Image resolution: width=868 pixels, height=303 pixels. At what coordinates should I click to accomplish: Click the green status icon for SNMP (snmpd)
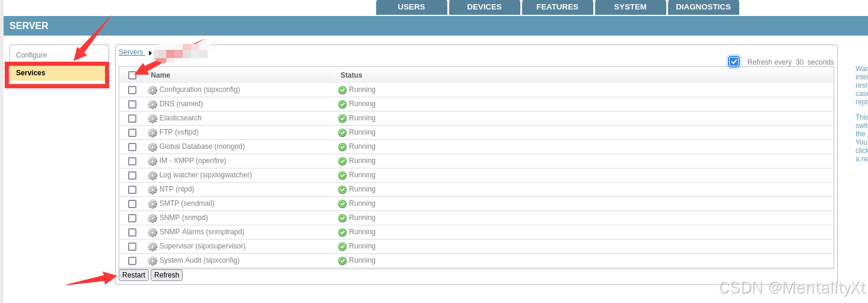342,218
